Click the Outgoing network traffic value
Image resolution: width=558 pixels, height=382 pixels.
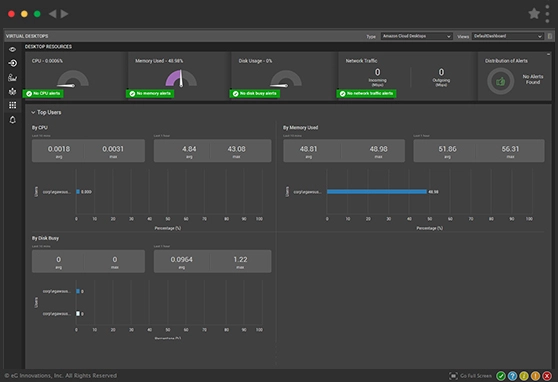click(441, 72)
